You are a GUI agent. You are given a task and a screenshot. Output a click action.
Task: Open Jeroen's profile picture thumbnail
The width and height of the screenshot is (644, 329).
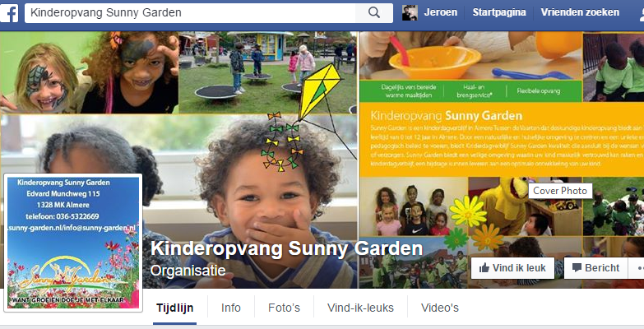coord(410,12)
